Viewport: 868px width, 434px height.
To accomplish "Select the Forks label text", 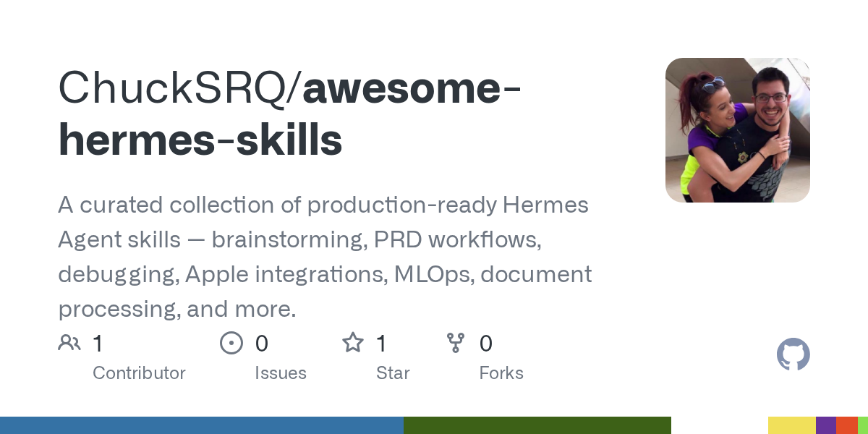I will [501, 373].
